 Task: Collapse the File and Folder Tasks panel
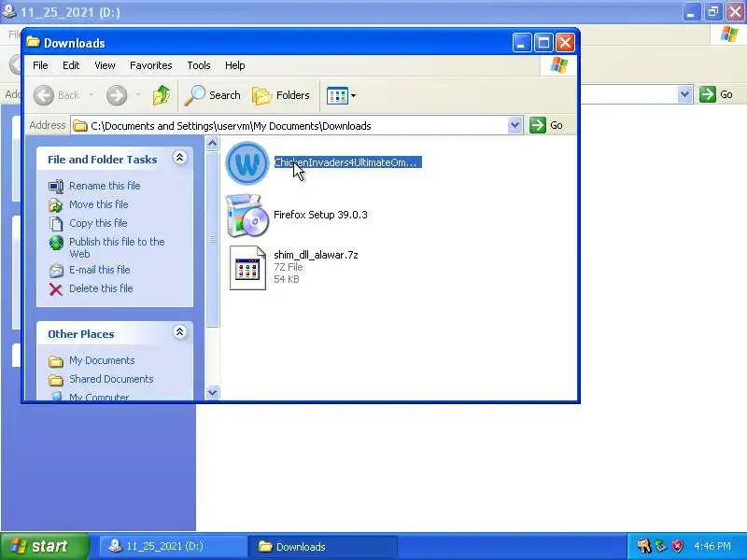pos(179,158)
